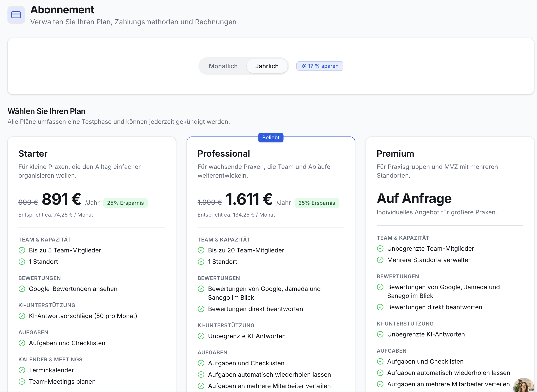Click checkmark beside Google-Bewertungen ansehen
The image size is (537, 392).
pos(22,289)
